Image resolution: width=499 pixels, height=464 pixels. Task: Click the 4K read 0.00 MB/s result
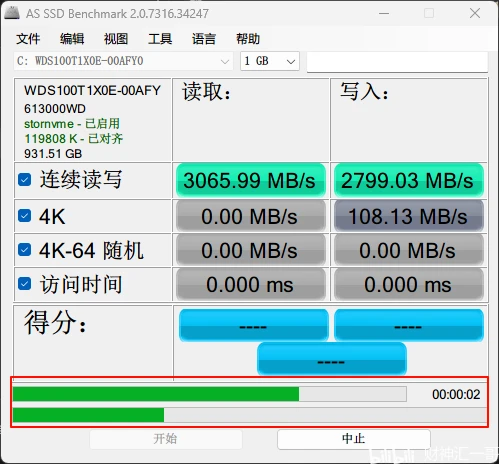click(x=251, y=216)
